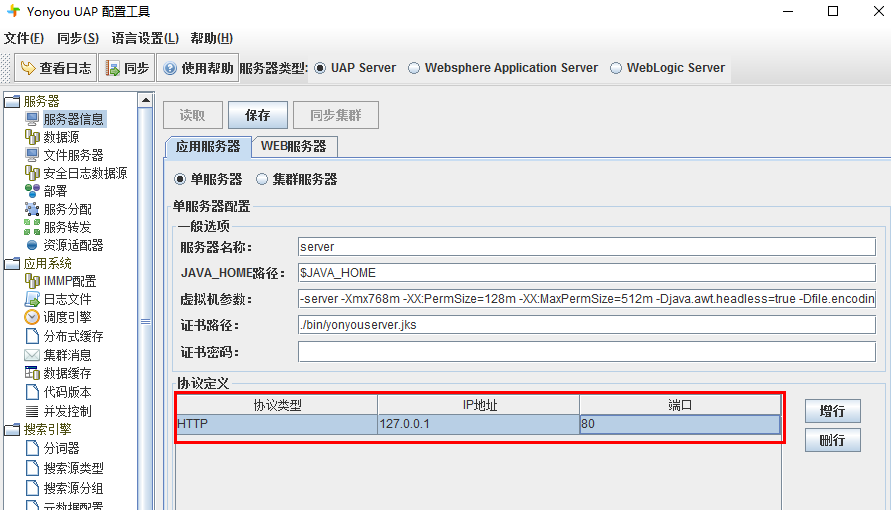Collapse the 搜索引擎 tree folder
The image size is (891, 510).
(x=12, y=429)
